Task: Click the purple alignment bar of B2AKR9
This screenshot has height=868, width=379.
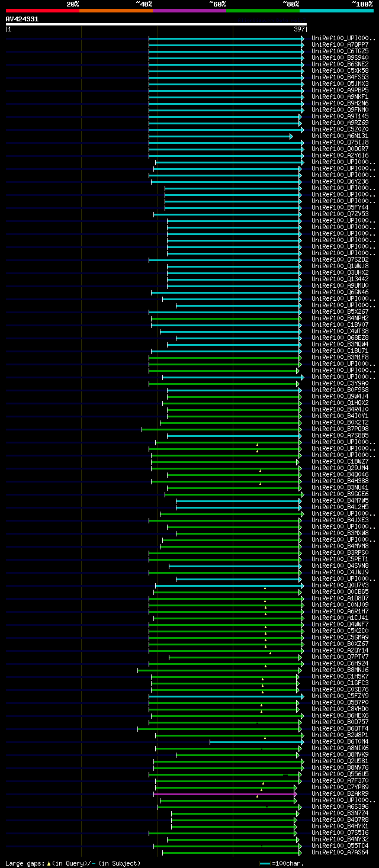Action: 224,794
